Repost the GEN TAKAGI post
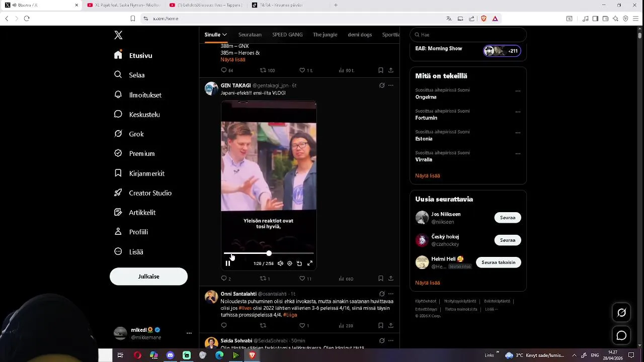 [265, 279]
